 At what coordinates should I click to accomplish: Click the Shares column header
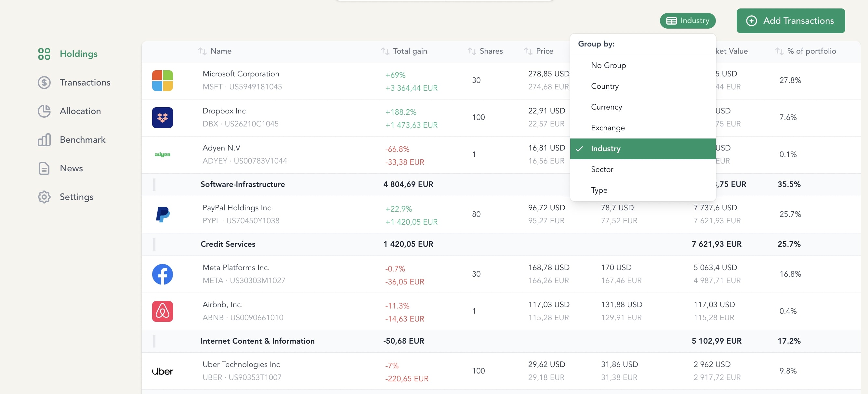click(491, 51)
